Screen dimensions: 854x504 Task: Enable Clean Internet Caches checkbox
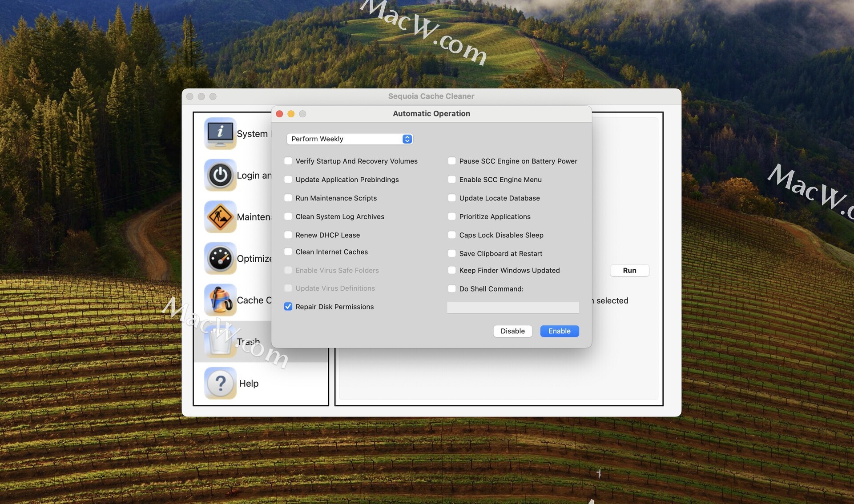point(288,252)
